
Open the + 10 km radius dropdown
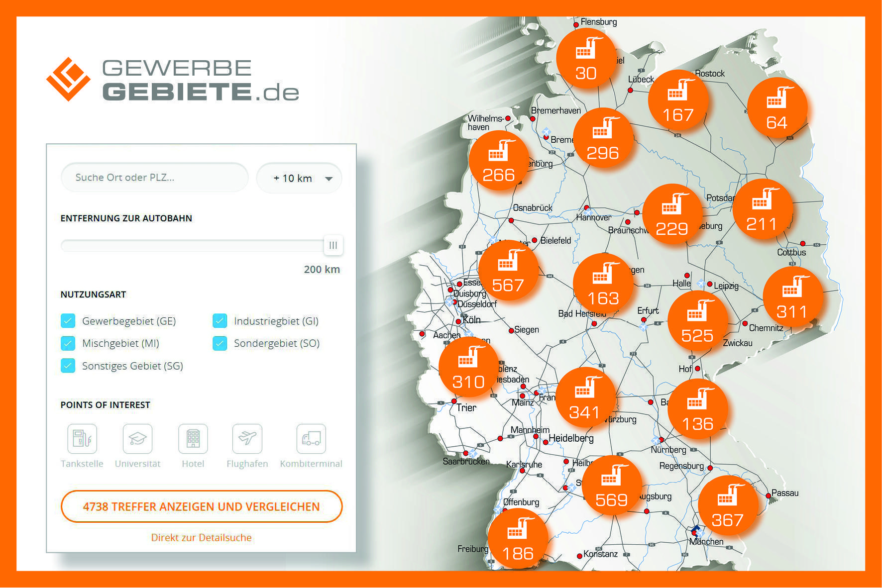(299, 178)
